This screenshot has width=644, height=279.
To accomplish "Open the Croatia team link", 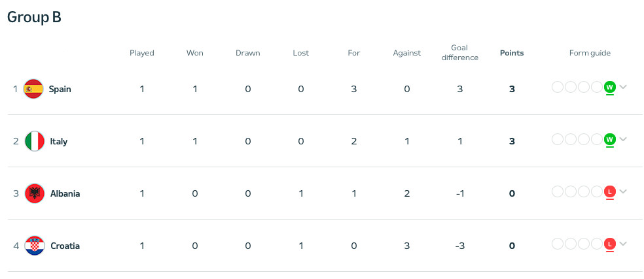I will pos(65,246).
